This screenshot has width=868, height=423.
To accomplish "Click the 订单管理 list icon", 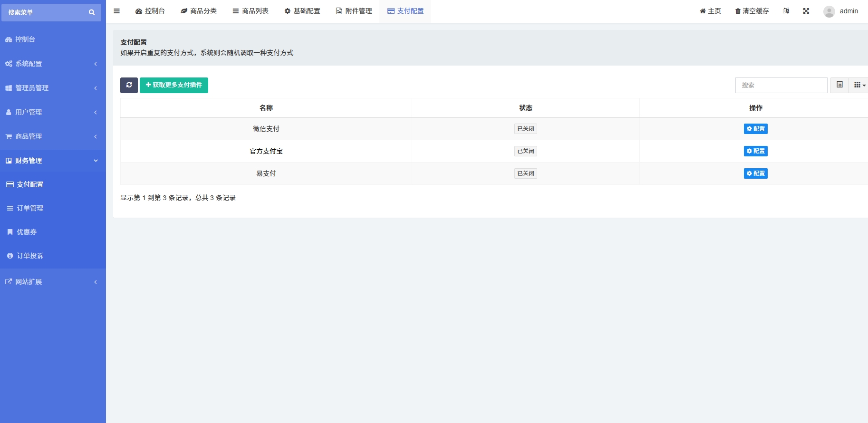I will pos(10,208).
